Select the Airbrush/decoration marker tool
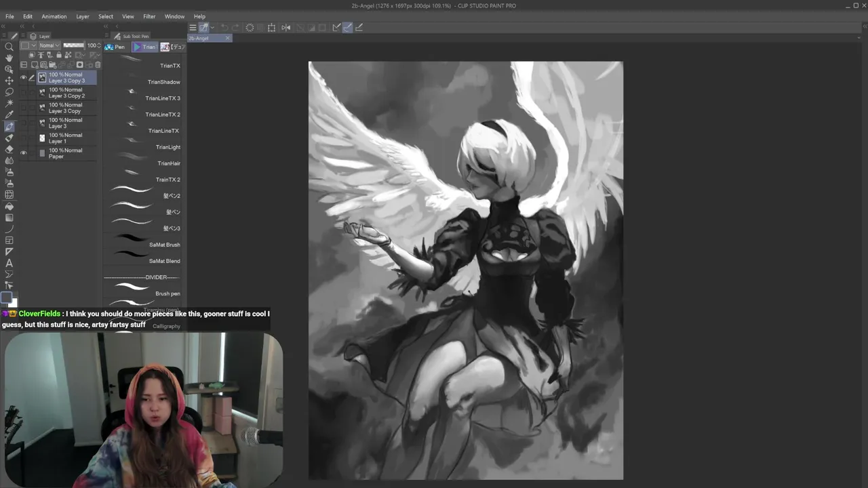The width and height of the screenshot is (868, 488). tap(9, 138)
